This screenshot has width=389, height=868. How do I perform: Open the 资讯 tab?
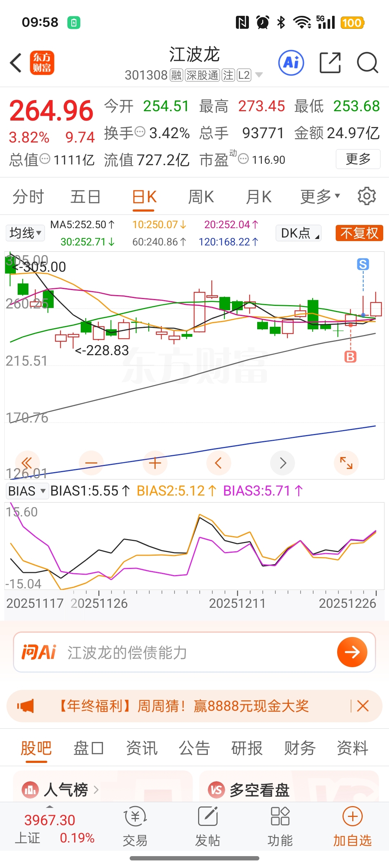pos(142,748)
